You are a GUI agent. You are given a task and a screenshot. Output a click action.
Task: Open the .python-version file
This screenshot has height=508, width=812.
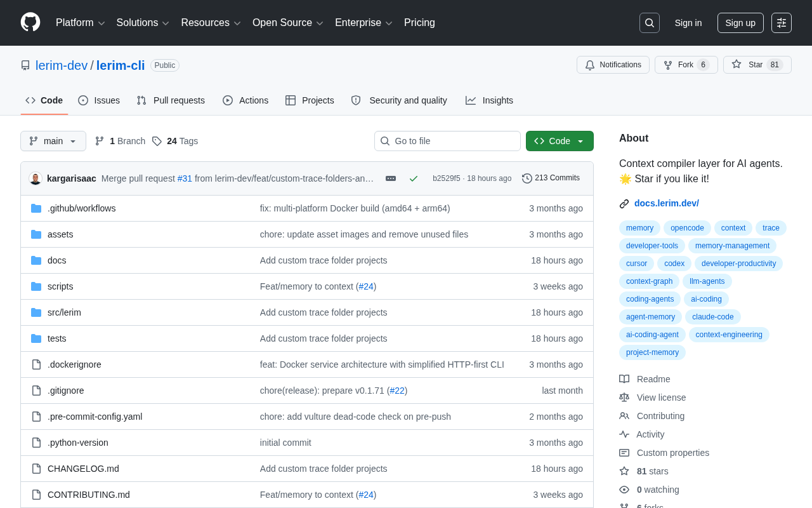click(x=78, y=443)
